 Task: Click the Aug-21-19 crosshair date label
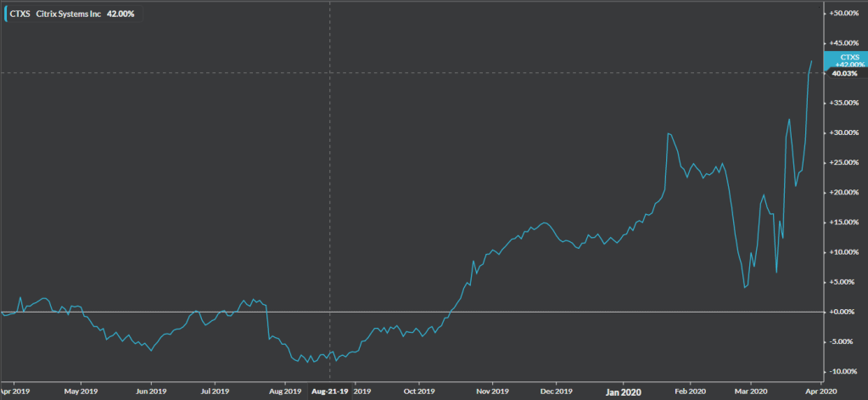[x=329, y=392]
